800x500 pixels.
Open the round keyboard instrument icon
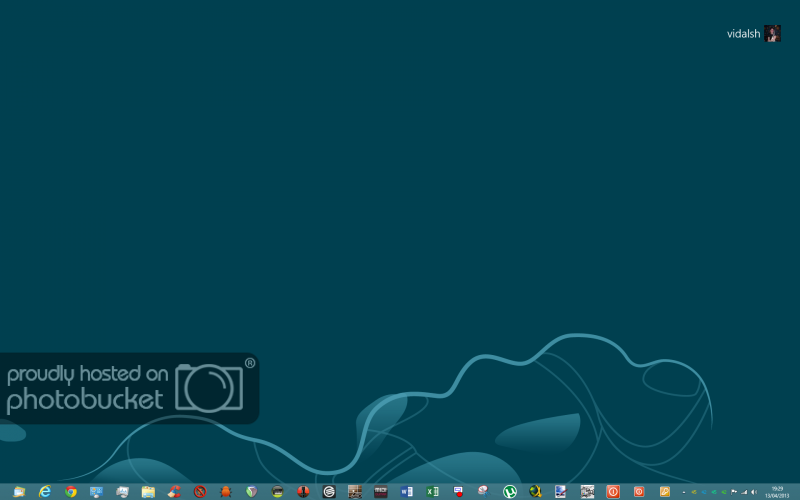pos(277,491)
